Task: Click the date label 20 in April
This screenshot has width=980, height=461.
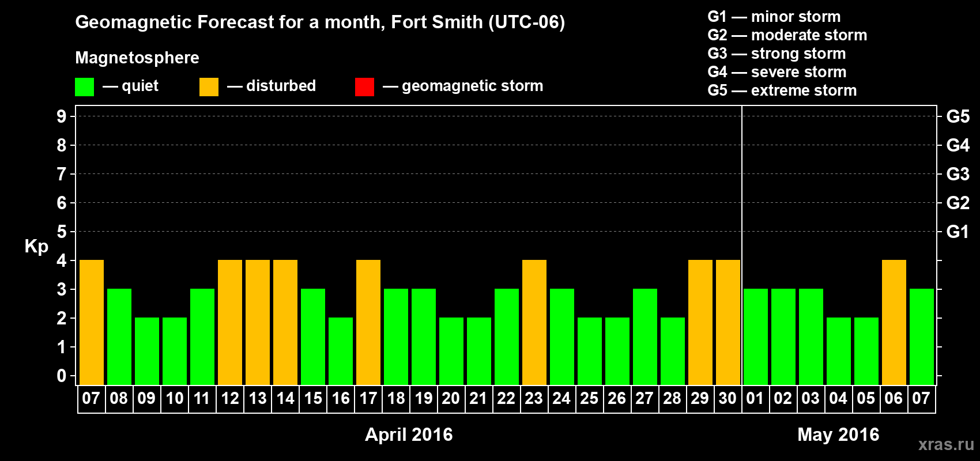Action: pos(451,398)
